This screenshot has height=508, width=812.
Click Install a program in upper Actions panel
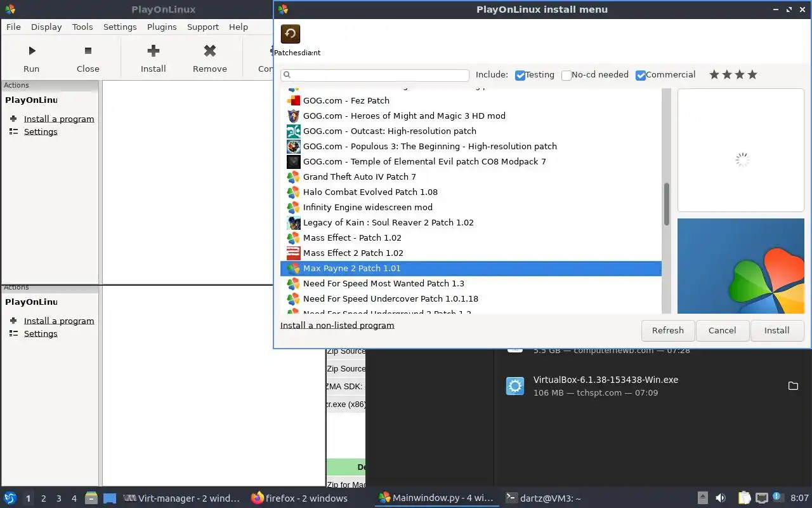pos(59,119)
